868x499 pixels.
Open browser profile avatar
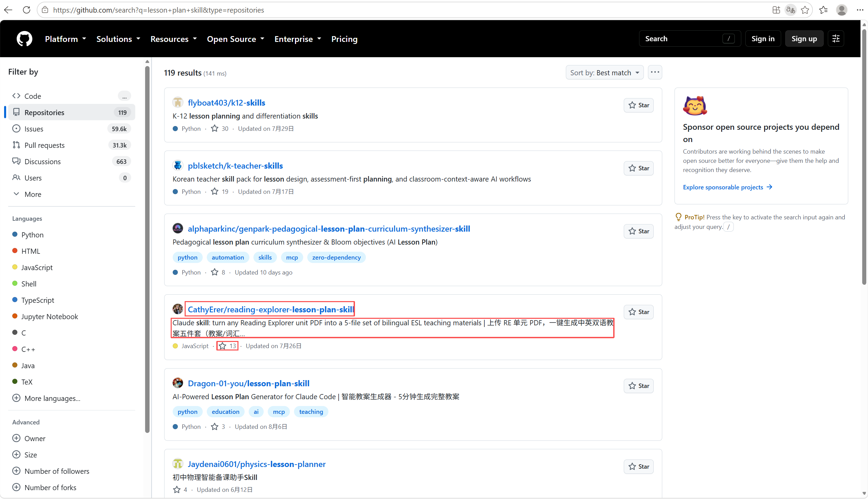click(842, 10)
